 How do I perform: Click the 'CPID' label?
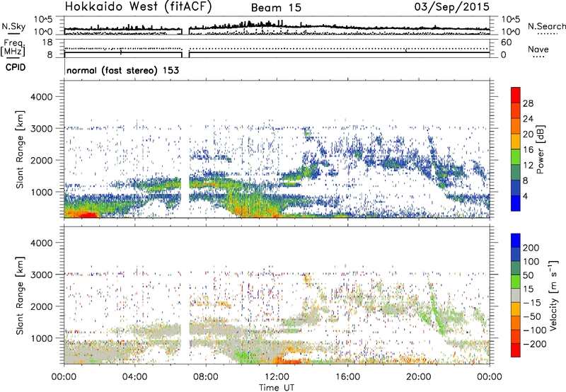coord(16,67)
